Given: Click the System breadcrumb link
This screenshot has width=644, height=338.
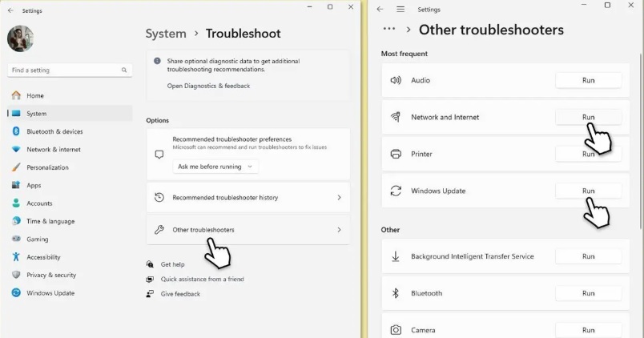Looking at the screenshot, I should click(166, 34).
